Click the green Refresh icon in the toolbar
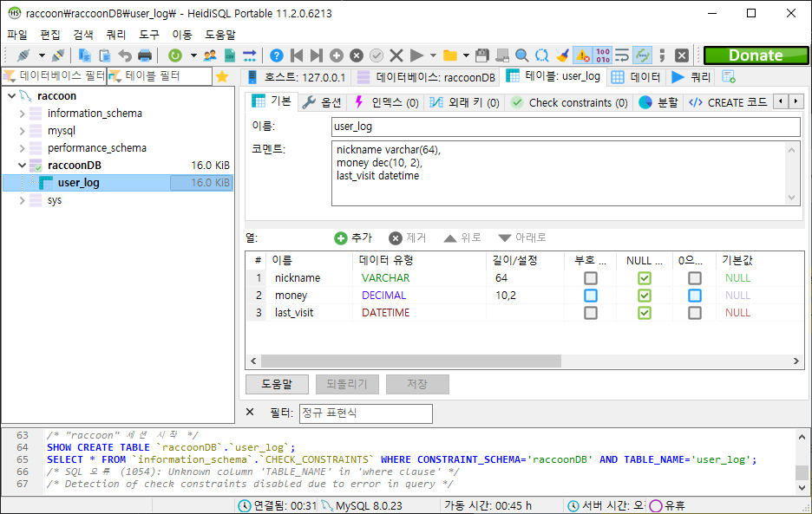 (x=175, y=55)
